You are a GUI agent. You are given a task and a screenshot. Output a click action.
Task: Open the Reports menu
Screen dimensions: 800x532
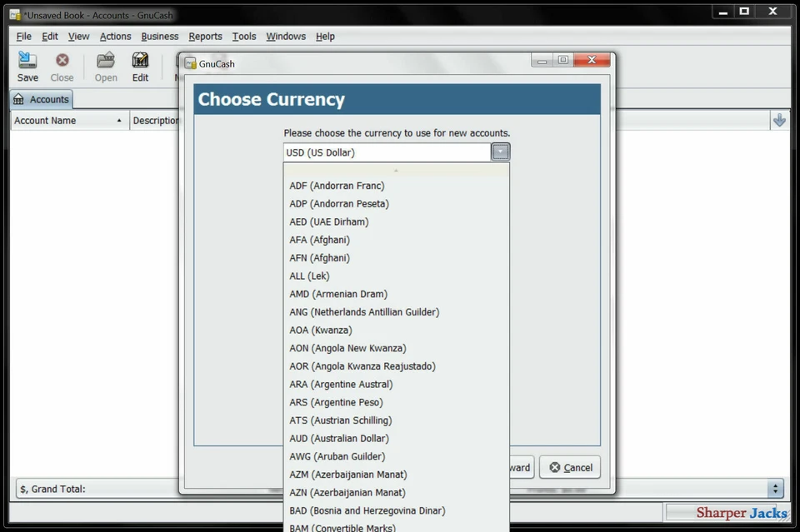[x=205, y=36]
